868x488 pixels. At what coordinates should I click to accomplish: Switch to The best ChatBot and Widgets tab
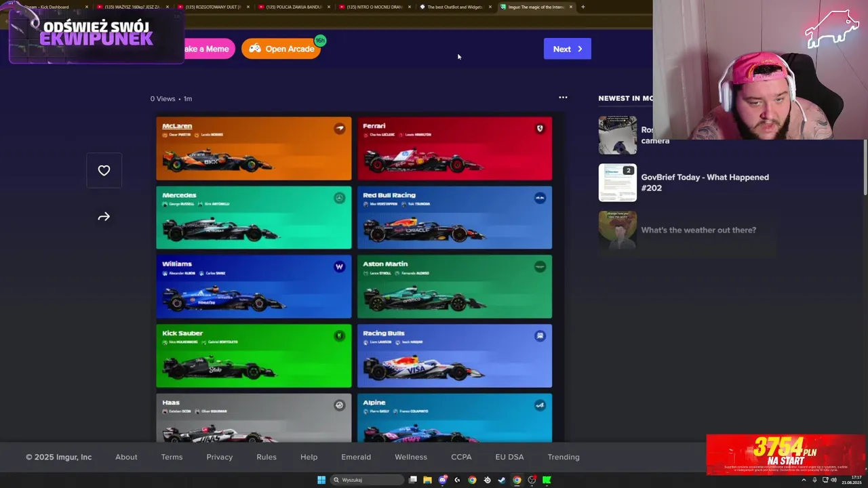click(456, 7)
